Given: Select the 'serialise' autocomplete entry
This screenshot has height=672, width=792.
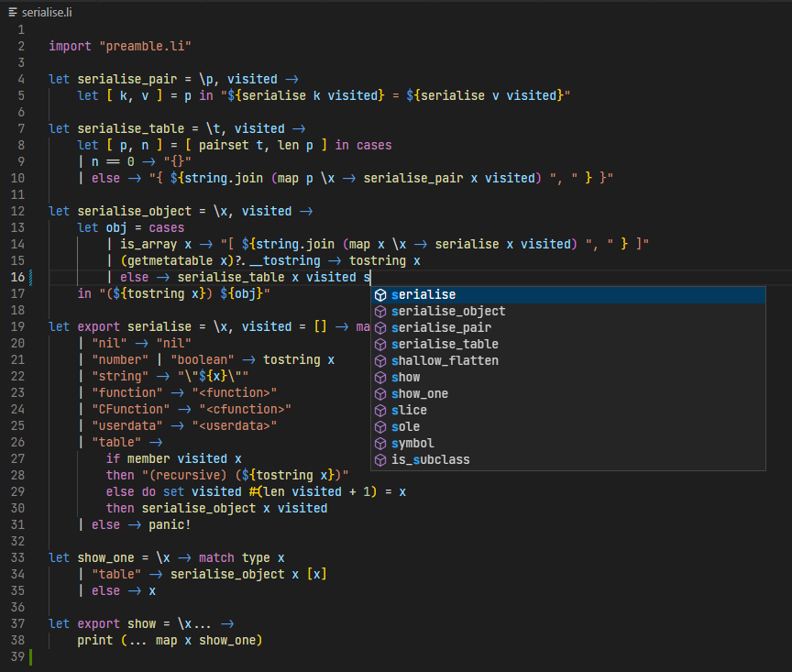Looking at the screenshot, I should 568,295.
